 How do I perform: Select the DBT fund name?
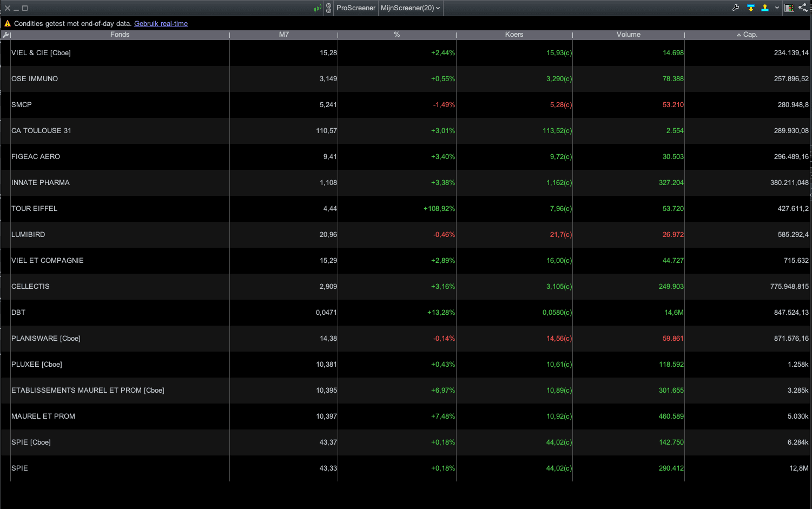(18, 313)
